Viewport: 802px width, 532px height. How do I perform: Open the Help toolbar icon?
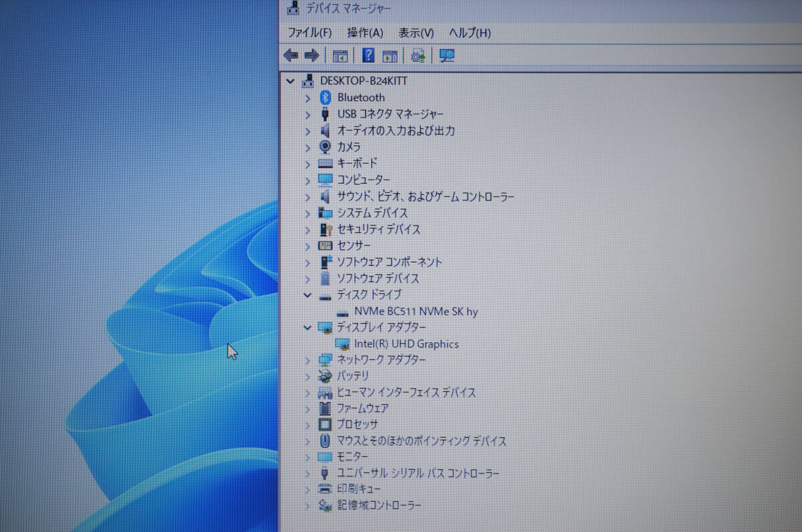368,55
